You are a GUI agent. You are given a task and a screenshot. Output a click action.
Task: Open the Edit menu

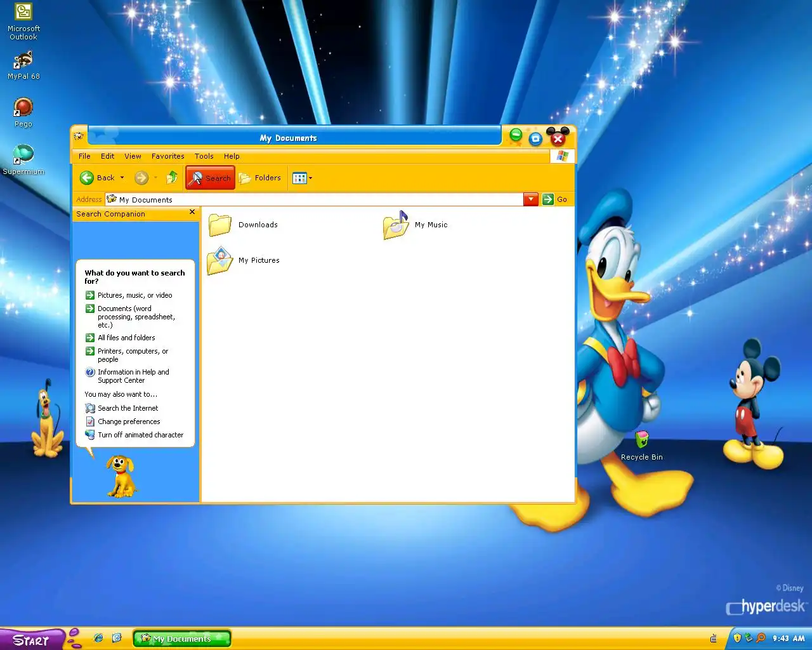tap(108, 156)
